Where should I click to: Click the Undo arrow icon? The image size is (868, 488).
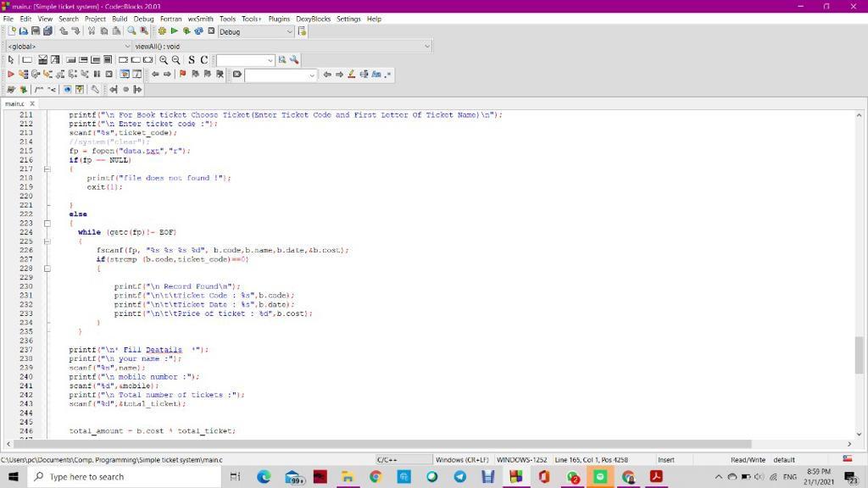point(64,31)
